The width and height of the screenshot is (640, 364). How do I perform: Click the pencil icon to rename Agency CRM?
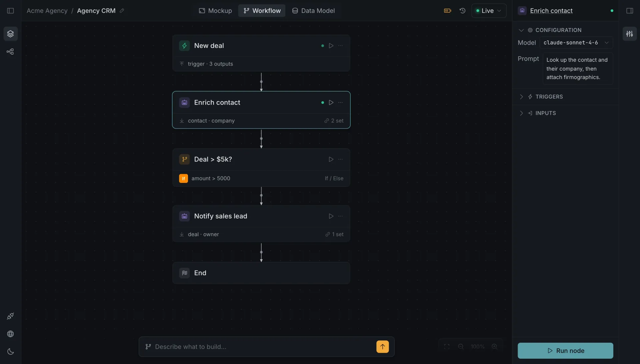(x=122, y=11)
